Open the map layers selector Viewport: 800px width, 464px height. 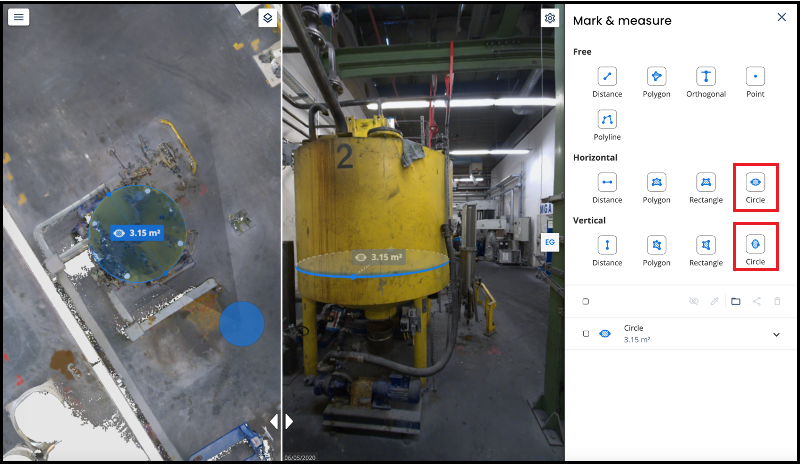[x=268, y=18]
